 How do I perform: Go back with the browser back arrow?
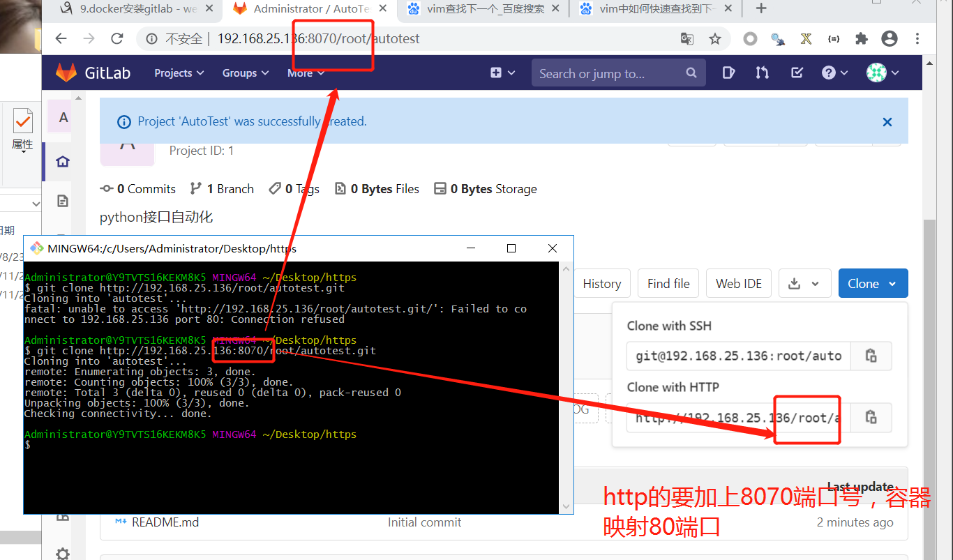pos(61,39)
